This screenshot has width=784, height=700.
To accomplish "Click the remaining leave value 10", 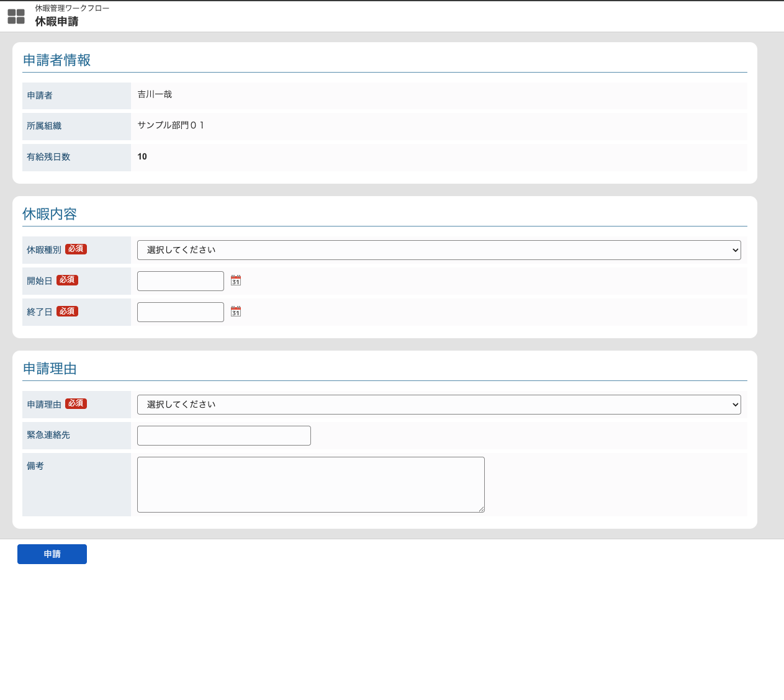I will [142, 156].
